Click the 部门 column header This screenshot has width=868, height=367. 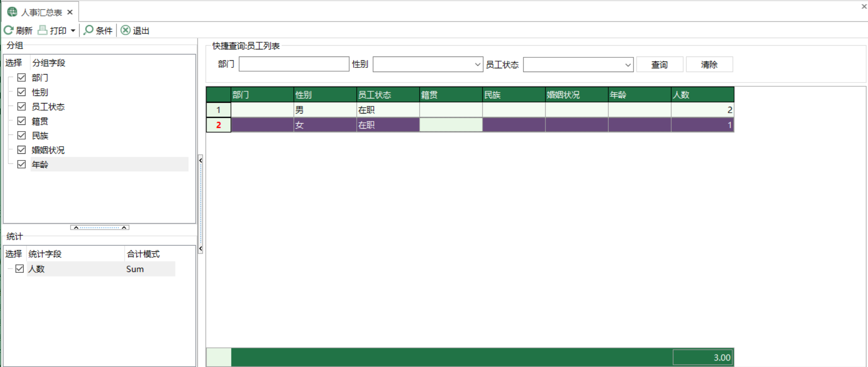262,95
